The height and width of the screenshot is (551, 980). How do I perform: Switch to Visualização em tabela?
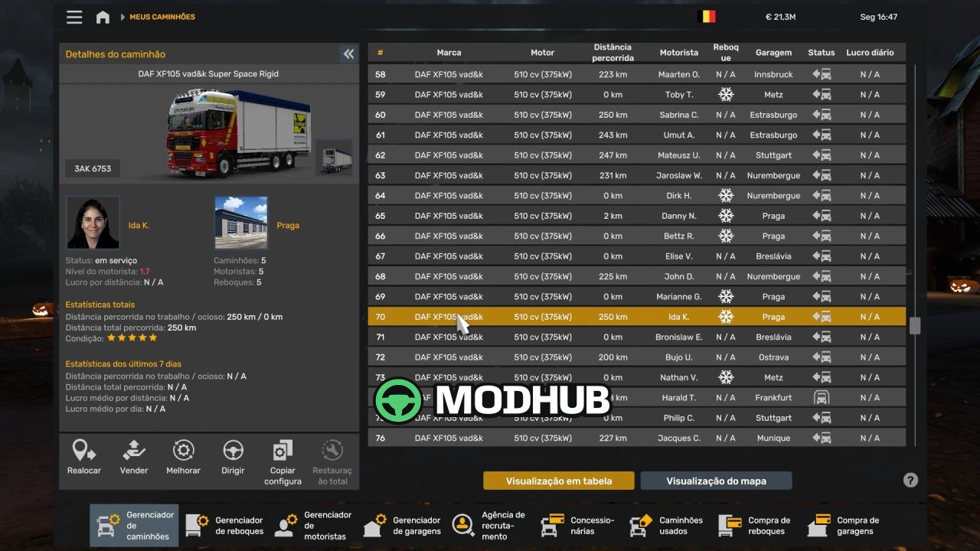click(x=559, y=481)
